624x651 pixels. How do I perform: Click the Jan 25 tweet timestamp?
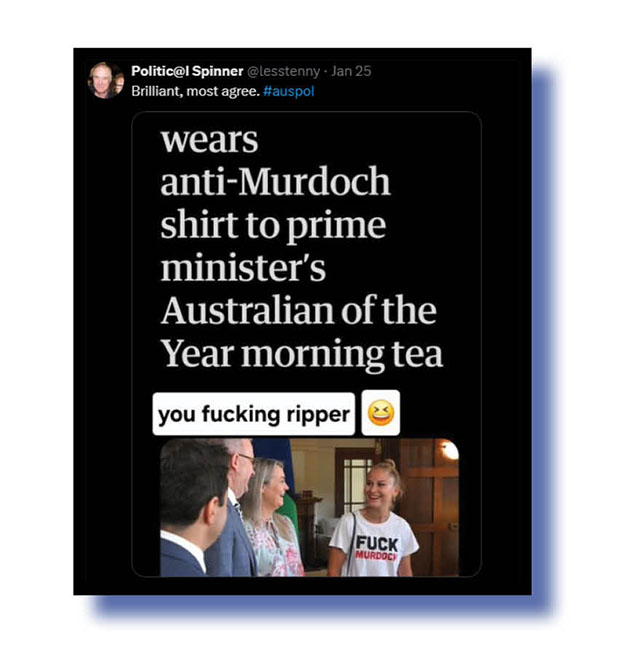point(351,71)
